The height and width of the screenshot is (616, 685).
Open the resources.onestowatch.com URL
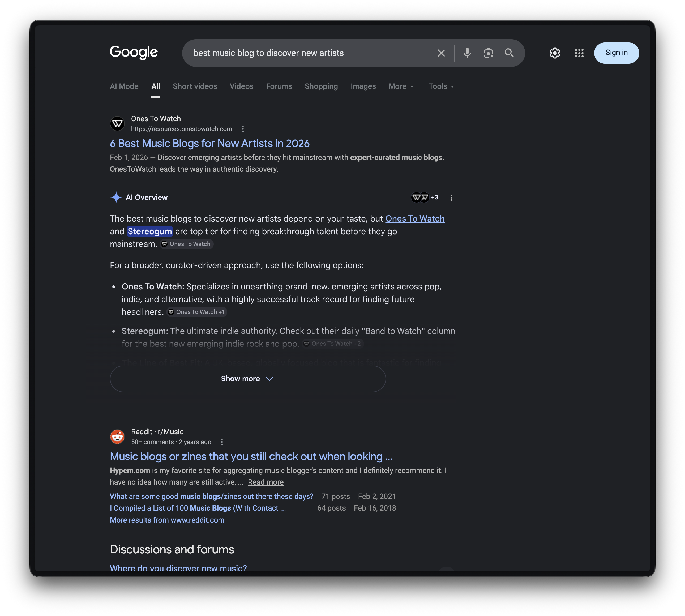(182, 129)
